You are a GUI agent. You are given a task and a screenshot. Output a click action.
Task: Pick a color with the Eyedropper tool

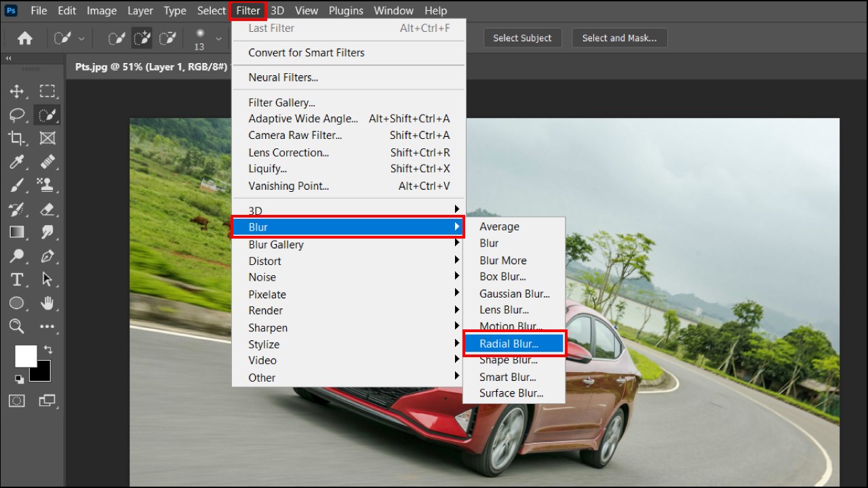(16, 162)
